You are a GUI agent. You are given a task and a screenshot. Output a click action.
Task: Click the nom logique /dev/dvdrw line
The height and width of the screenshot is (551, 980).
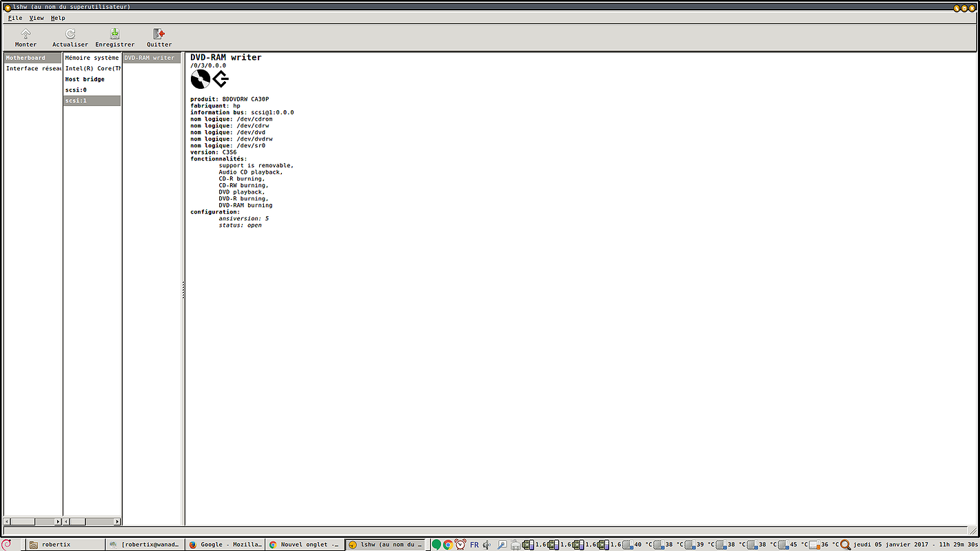coord(231,139)
